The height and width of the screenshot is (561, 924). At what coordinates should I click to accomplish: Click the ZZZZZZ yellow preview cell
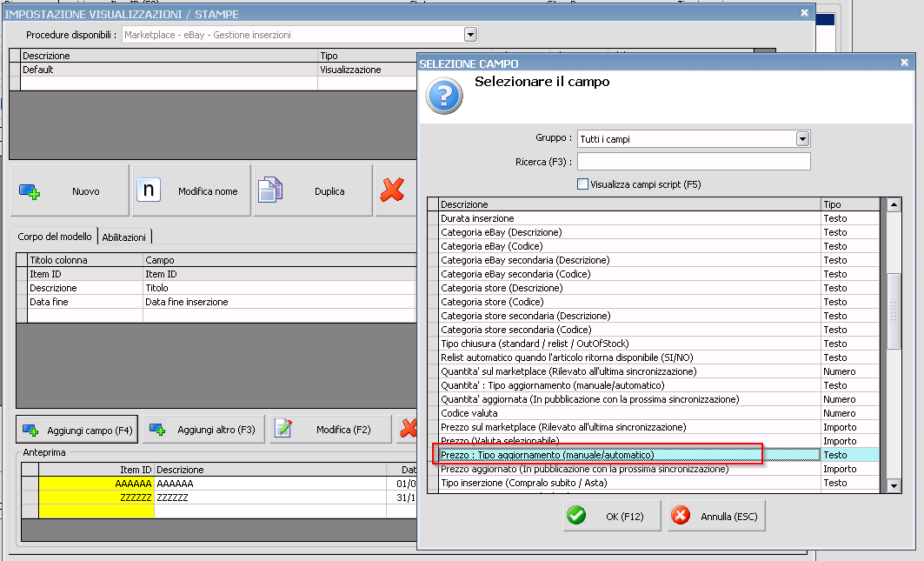tap(96, 498)
